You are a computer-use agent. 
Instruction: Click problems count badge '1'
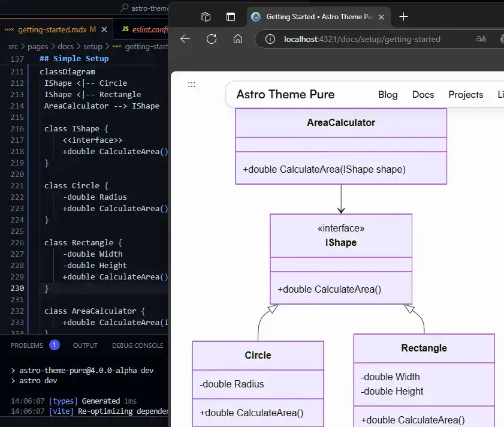click(x=55, y=345)
